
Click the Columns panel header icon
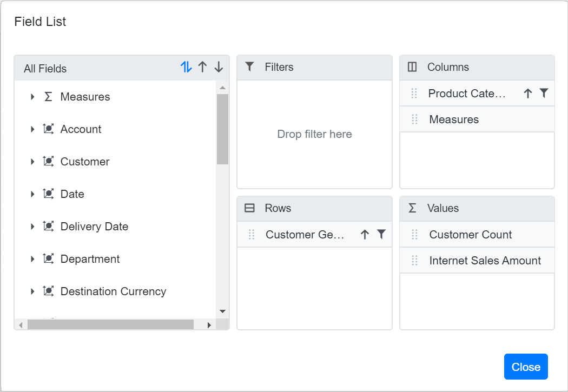pos(411,67)
